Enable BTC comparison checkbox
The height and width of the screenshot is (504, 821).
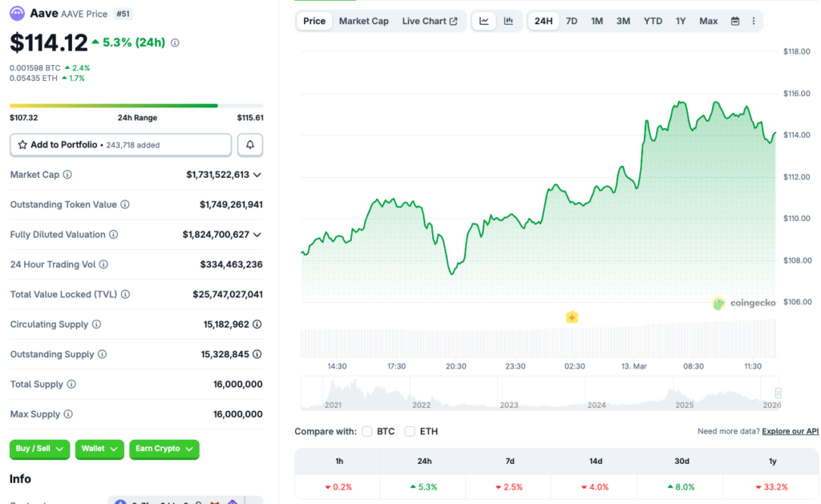[x=367, y=431]
